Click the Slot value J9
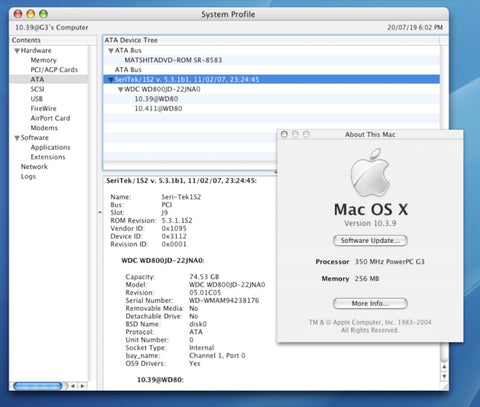The width and height of the screenshot is (480, 407). pyautogui.click(x=165, y=213)
